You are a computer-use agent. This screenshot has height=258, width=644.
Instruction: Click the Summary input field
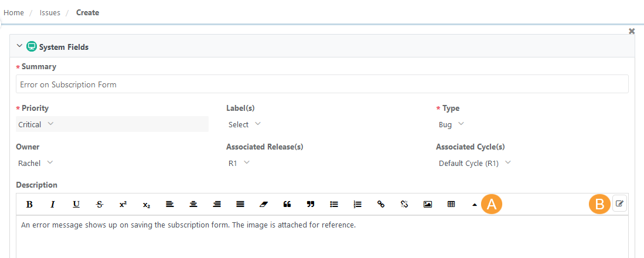coord(322,84)
